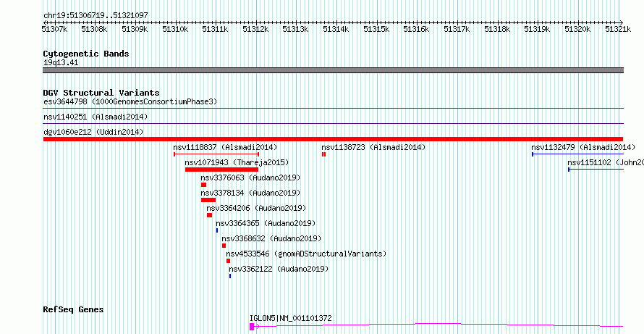Select the esv3644798 thin red line
644x334 pixels.
click(334, 109)
